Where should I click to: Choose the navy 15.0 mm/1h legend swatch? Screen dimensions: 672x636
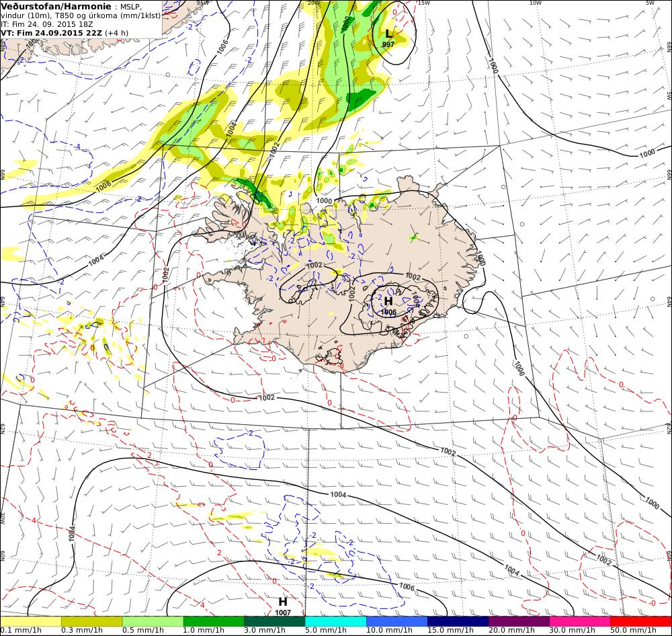point(458,621)
